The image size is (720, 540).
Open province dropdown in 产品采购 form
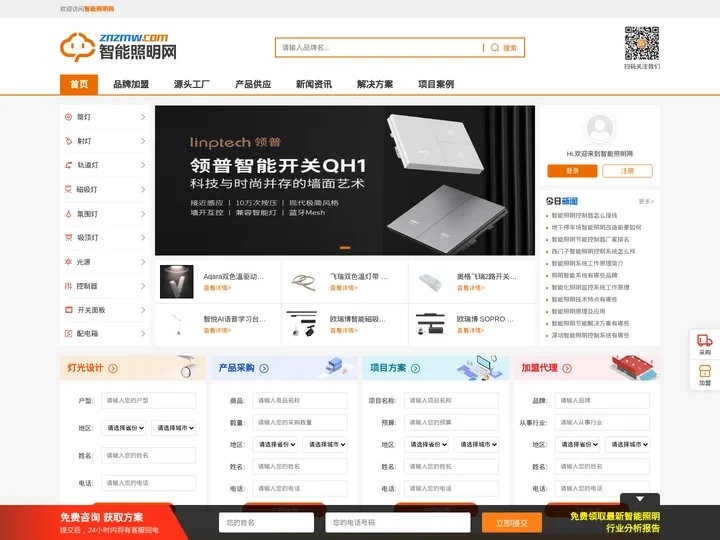pos(275,444)
